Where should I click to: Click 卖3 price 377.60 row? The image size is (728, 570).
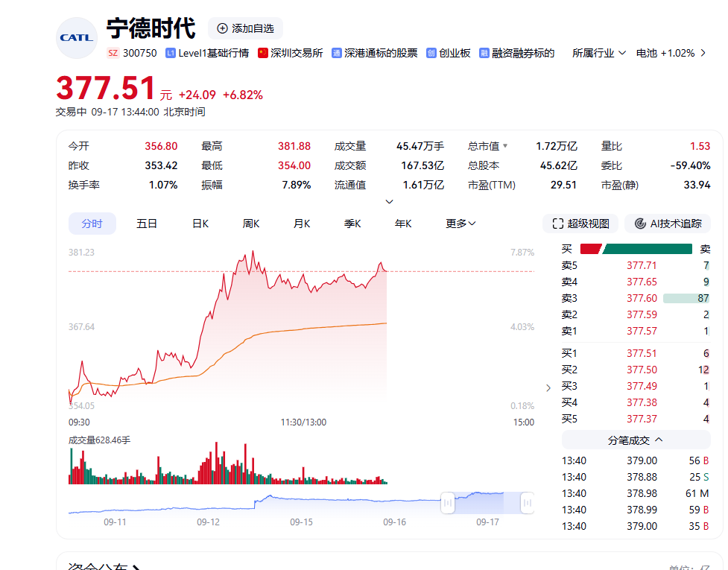[x=636, y=298]
